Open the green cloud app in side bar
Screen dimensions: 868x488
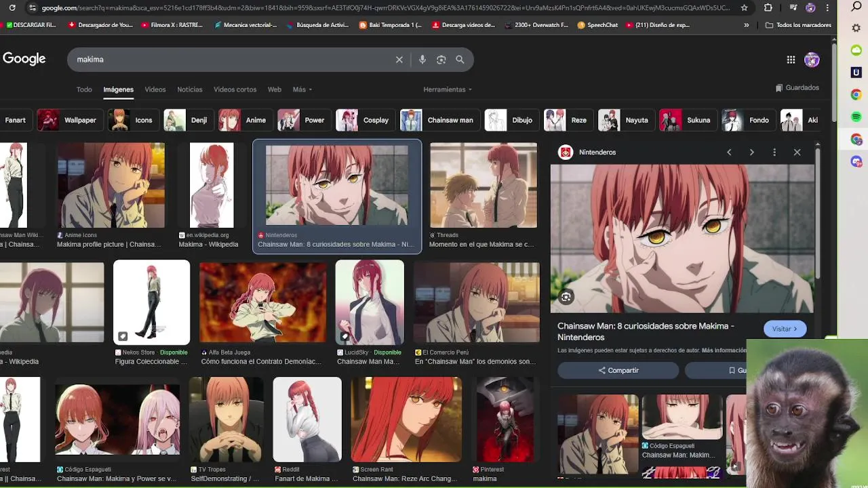click(x=856, y=50)
